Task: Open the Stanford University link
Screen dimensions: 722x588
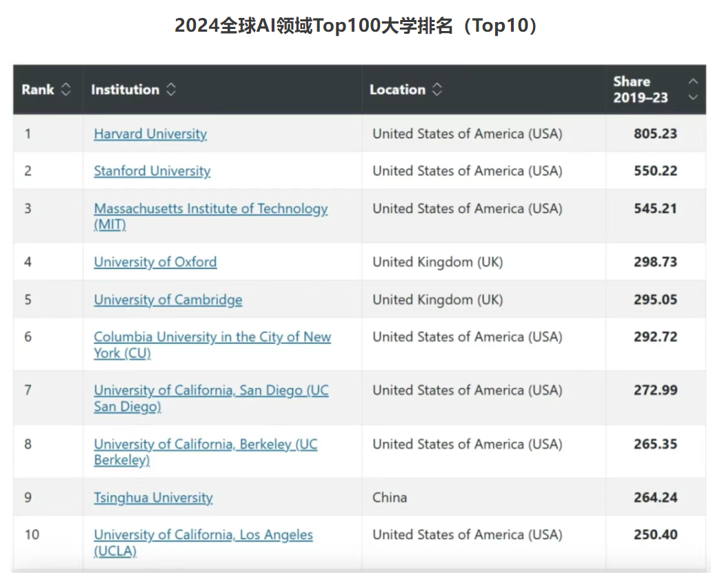Action: coord(152,171)
